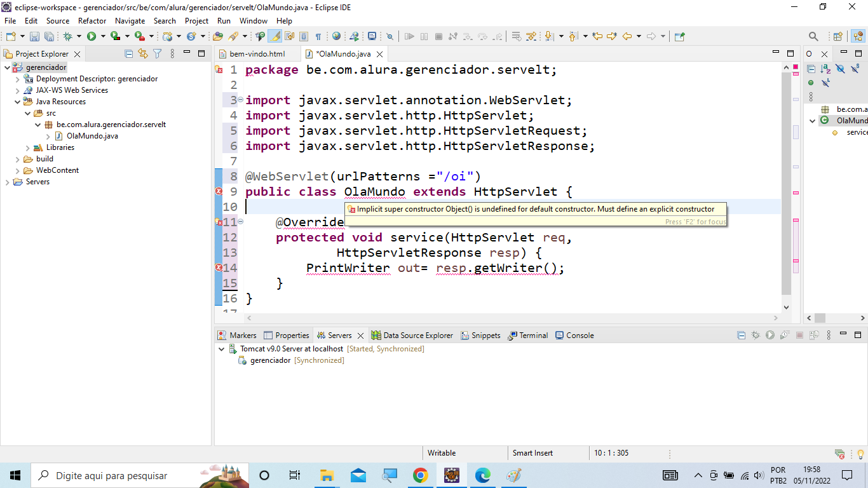Toggle Hide Static Members in Outline
This screenshot has width=868, height=488.
click(855, 69)
